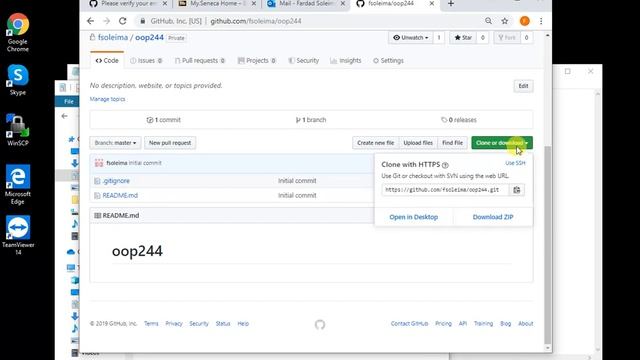Click back arrow in File Explorer window
This screenshot has width=640, height=360.
coord(64,116)
